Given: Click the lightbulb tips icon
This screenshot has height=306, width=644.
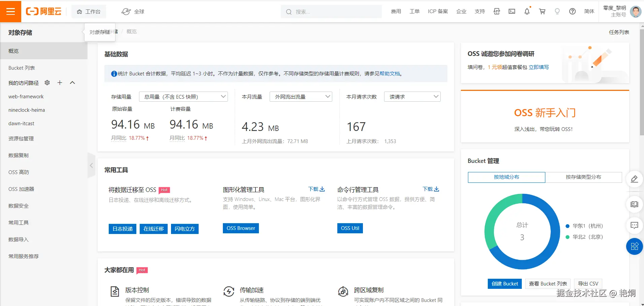Looking at the screenshot, I should [557, 11].
